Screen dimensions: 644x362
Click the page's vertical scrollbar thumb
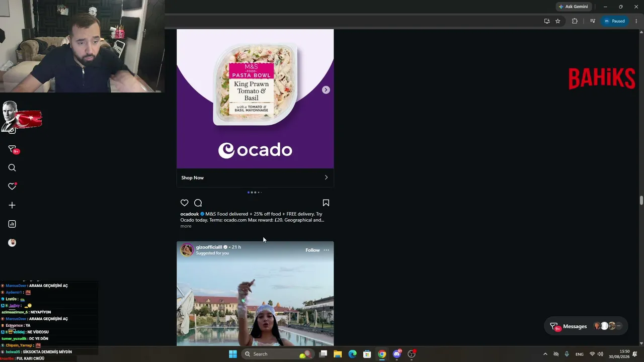coord(641,201)
